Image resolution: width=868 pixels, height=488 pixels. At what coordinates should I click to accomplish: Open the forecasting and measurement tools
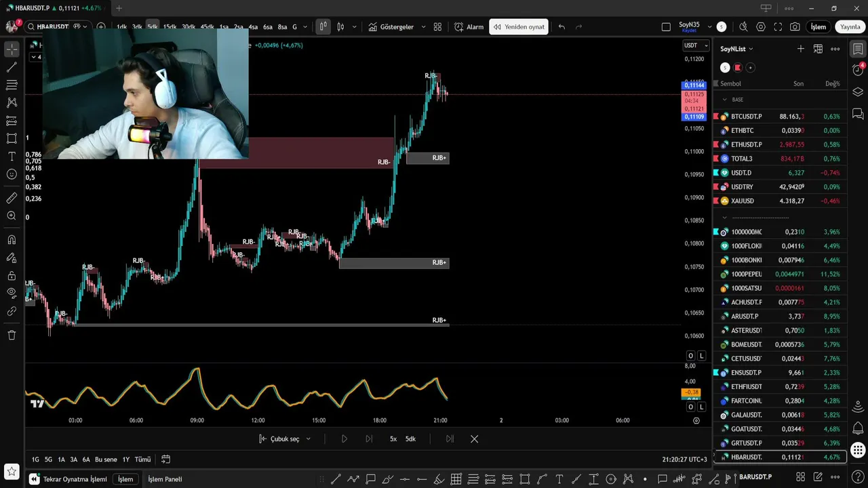point(12,121)
